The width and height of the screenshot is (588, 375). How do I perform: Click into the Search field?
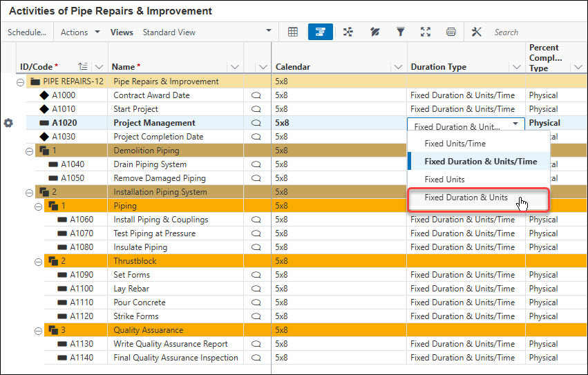coord(532,32)
